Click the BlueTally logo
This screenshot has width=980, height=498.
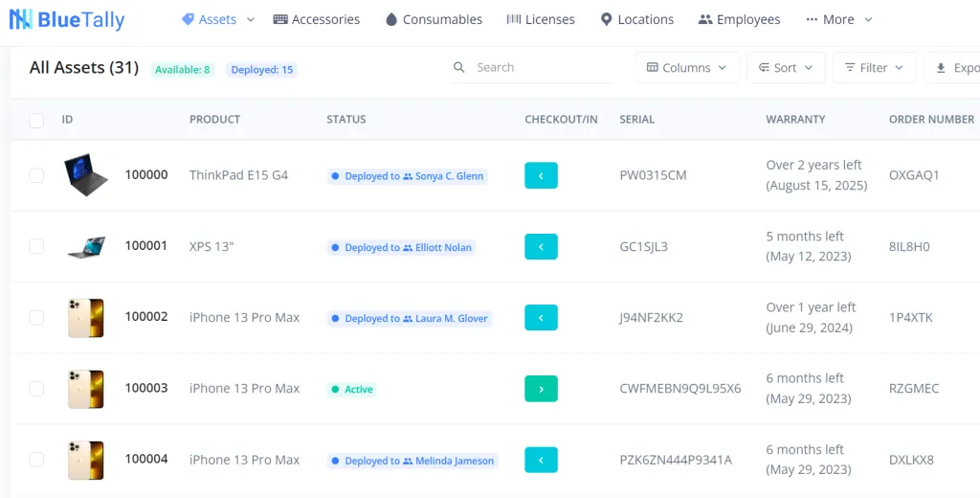[67, 19]
